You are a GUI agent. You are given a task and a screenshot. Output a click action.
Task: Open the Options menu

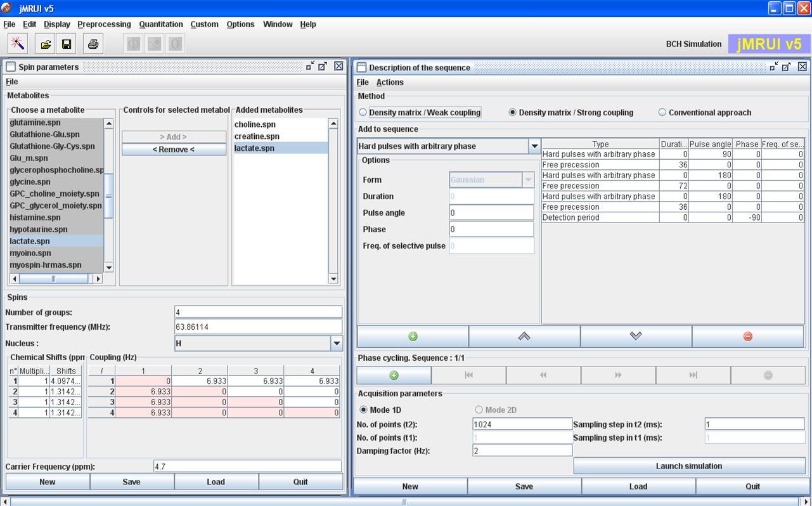pos(240,24)
